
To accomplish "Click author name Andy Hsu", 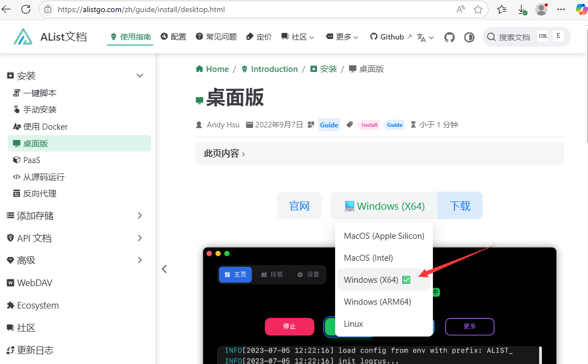I will coord(223,125).
